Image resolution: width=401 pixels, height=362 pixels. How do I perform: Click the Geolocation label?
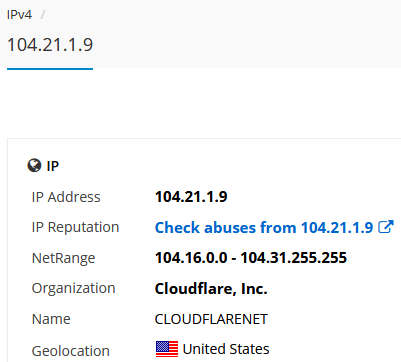[x=71, y=351]
